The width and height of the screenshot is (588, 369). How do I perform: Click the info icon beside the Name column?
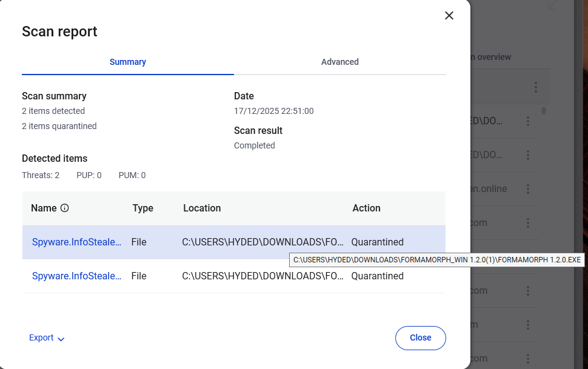(65, 208)
